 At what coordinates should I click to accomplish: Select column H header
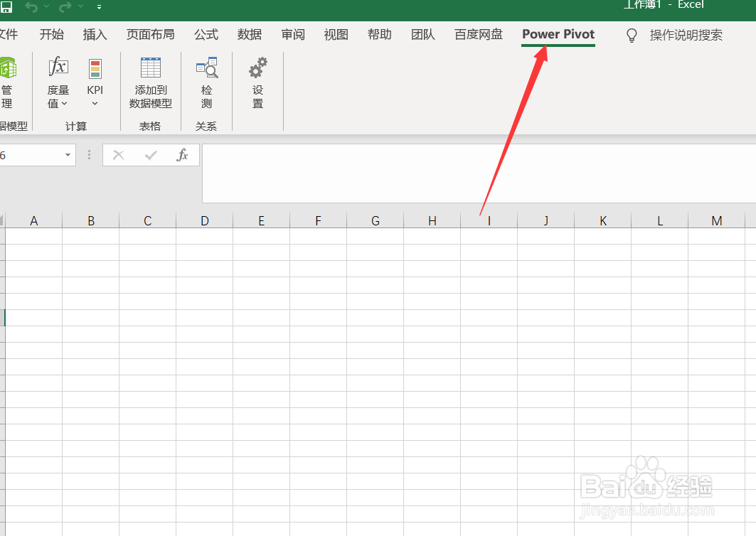[x=432, y=220]
